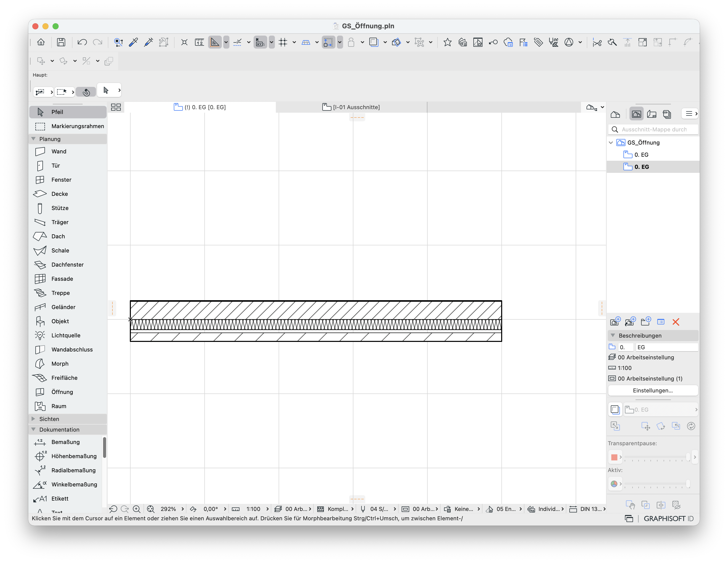This screenshot has height=563, width=728.
Task: Edit the view name field EG
Action: pyautogui.click(x=667, y=347)
